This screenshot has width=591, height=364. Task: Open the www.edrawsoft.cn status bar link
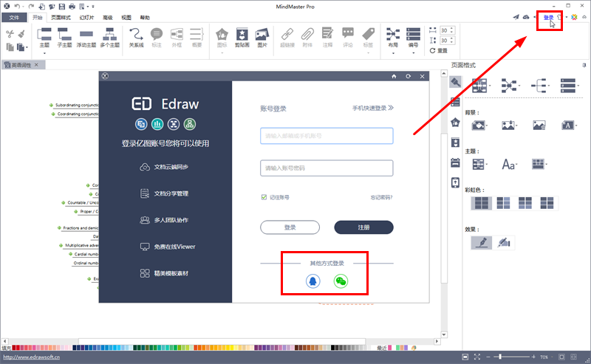(x=31, y=357)
